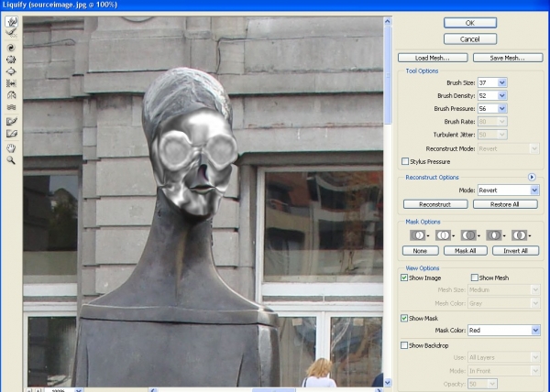The width and height of the screenshot is (550, 392).
Task: Select the Zoom magnifier tool
Action: tap(11, 160)
